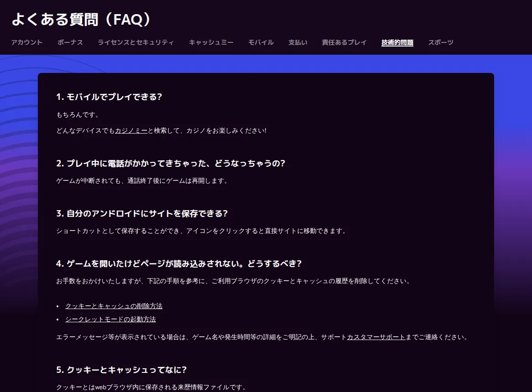Follow the カジノミー link

[131, 130]
